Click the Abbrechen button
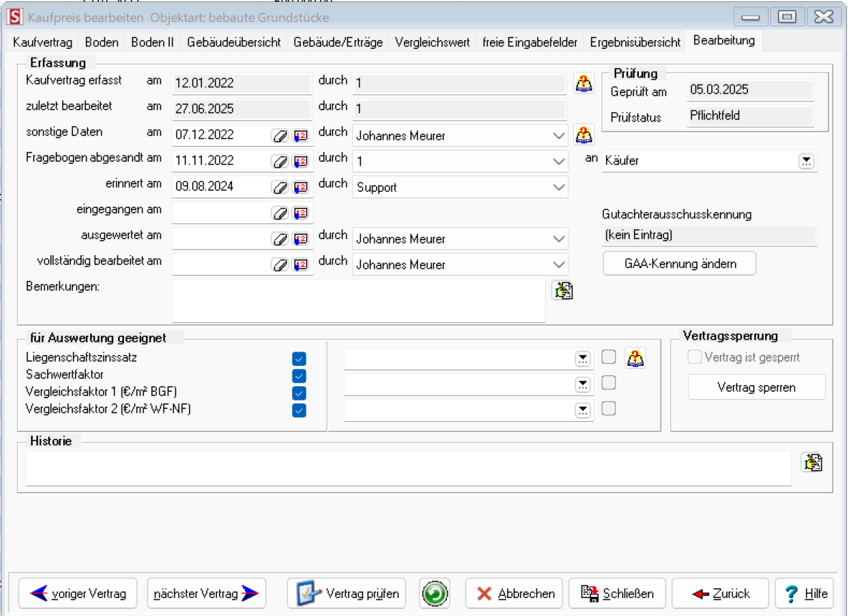 pyautogui.click(x=514, y=593)
